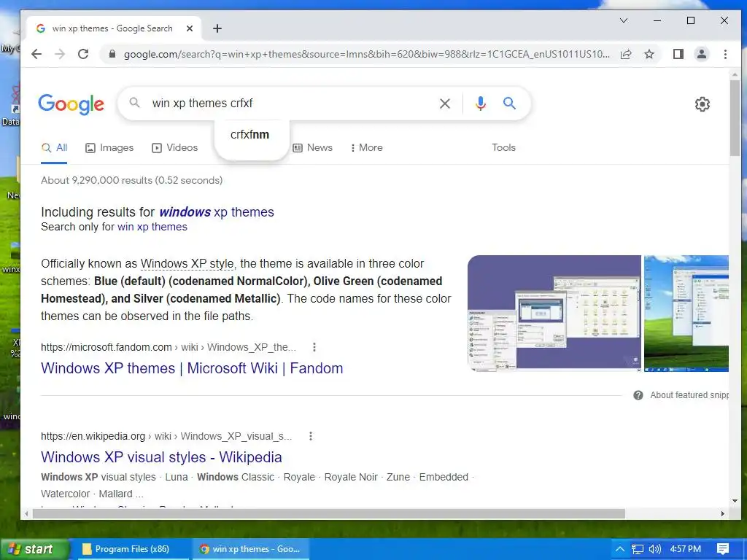This screenshot has height=560, width=747.
Task: Click the 4:57 PM taskbar clock
Action: point(686,549)
